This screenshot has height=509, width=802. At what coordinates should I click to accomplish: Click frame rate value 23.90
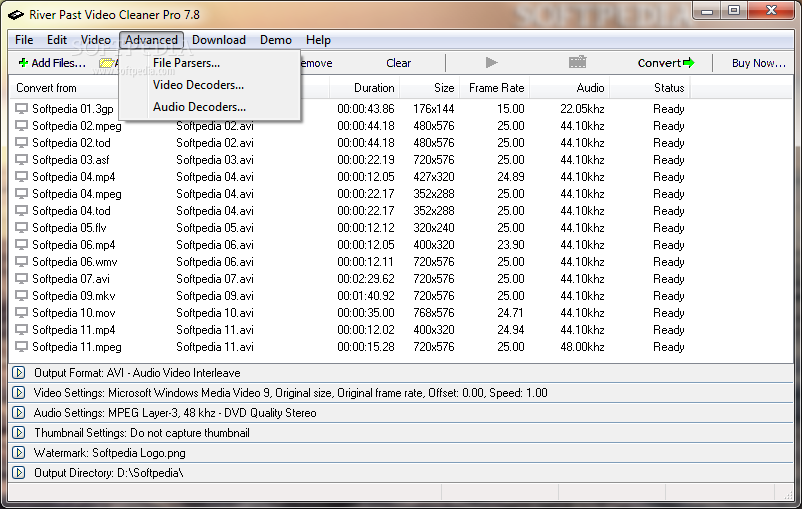pyautogui.click(x=510, y=245)
